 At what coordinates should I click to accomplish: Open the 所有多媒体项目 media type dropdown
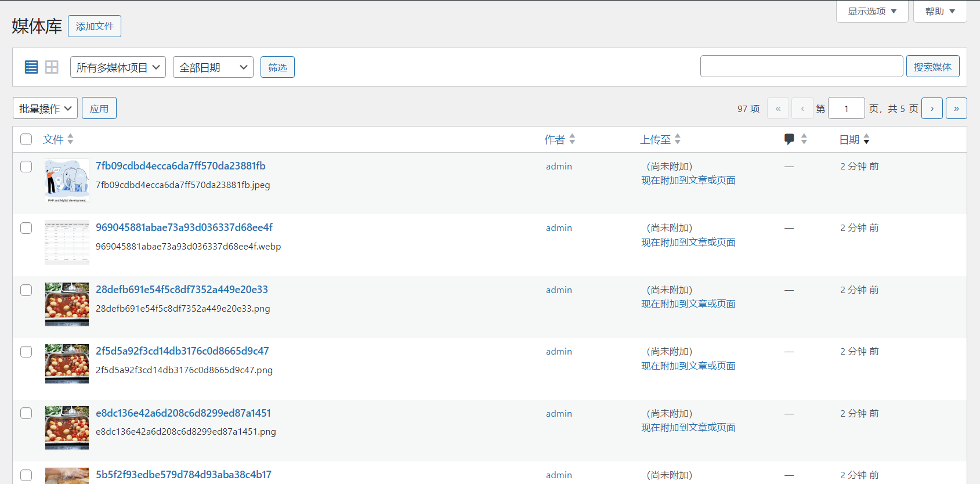(118, 67)
